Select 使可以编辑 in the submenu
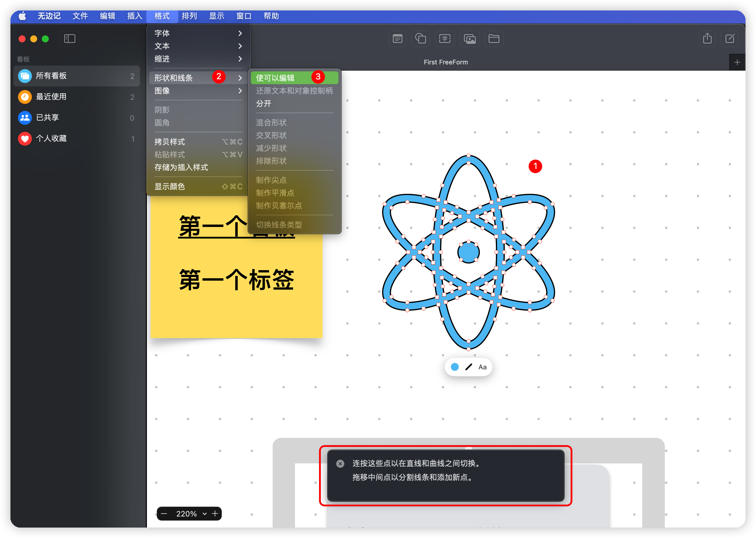The image size is (756, 538). click(x=276, y=77)
